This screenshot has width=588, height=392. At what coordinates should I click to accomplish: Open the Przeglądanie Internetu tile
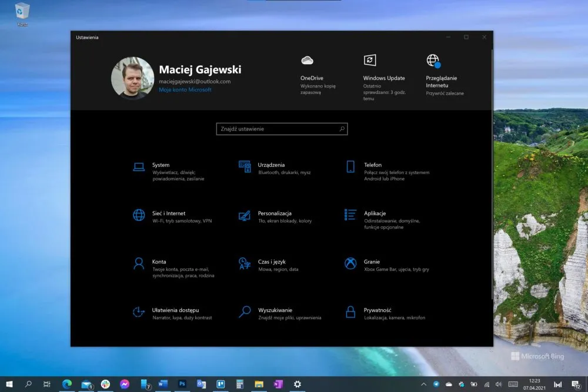click(445, 75)
